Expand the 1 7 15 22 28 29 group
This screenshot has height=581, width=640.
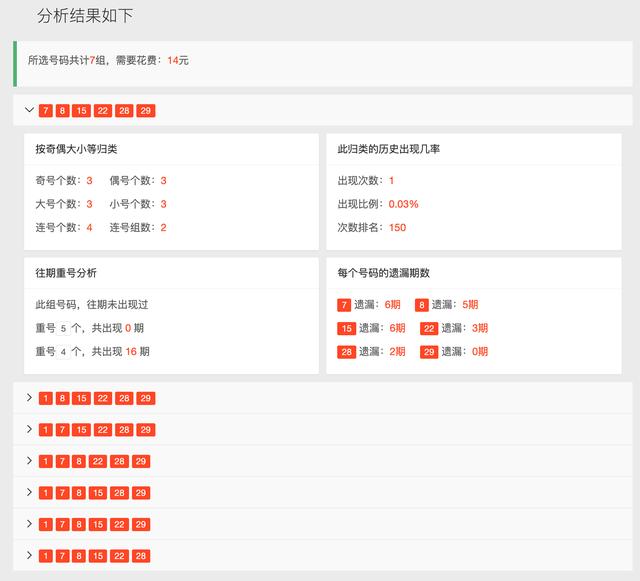[30, 429]
